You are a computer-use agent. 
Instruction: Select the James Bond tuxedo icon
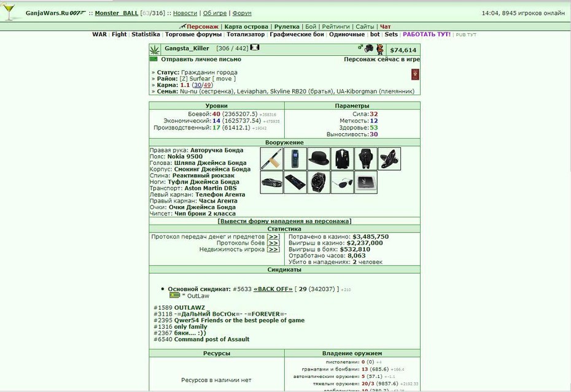pos(343,159)
